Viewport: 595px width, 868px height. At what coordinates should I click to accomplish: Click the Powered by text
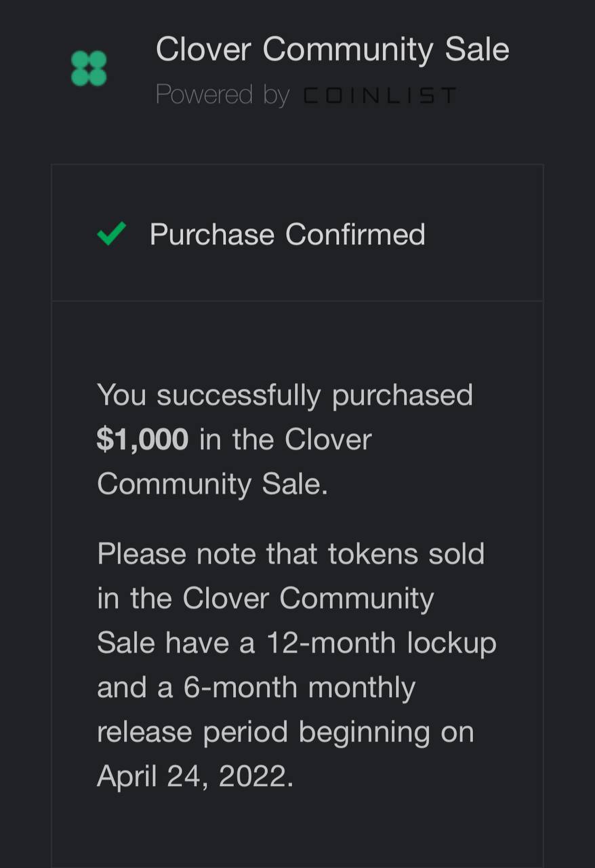click(x=222, y=96)
